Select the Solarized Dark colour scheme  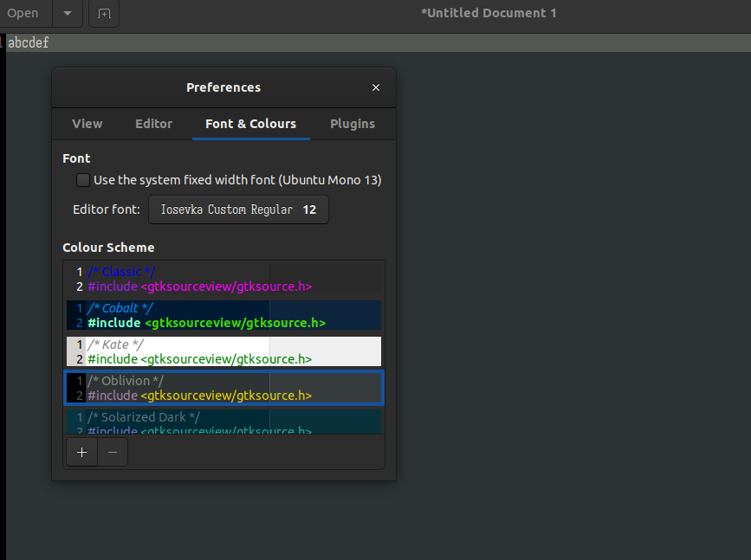(223, 422)
